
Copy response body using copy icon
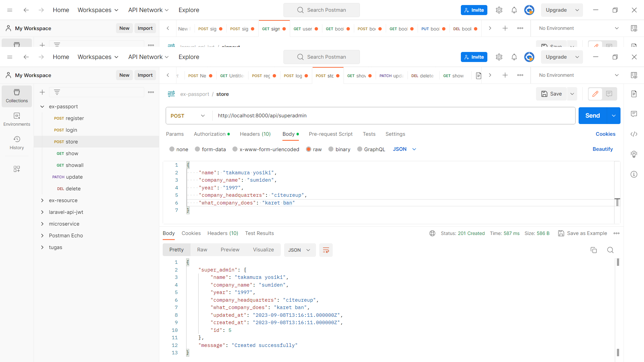(x=593, y=250)
